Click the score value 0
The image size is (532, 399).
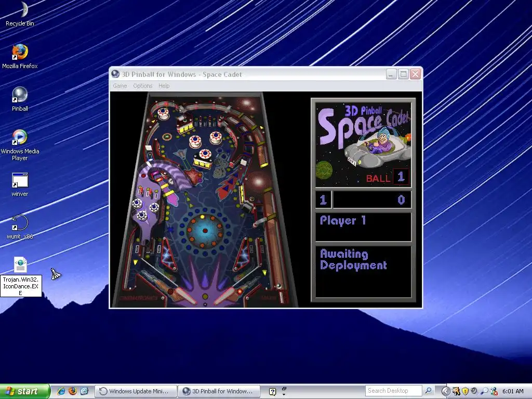(401, 200)
